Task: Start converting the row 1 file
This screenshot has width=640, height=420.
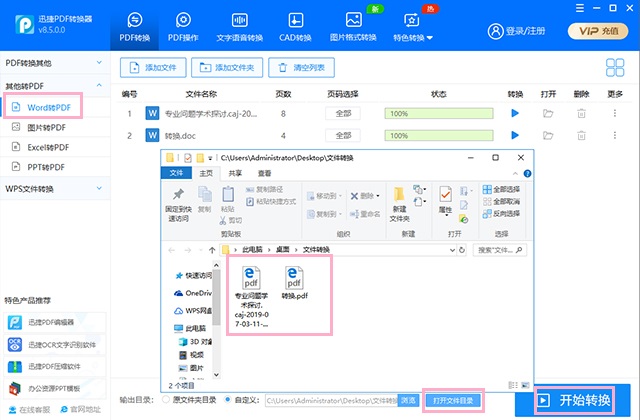Action: 515,113
